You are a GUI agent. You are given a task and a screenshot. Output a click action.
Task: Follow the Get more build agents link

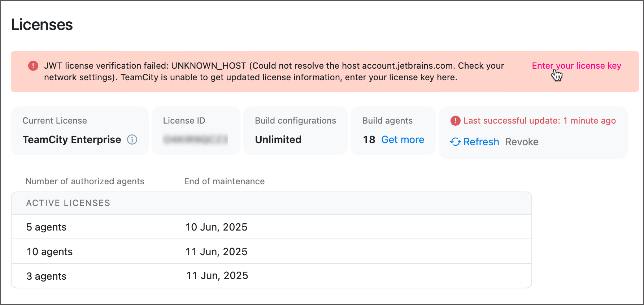[x=402, y=140]
